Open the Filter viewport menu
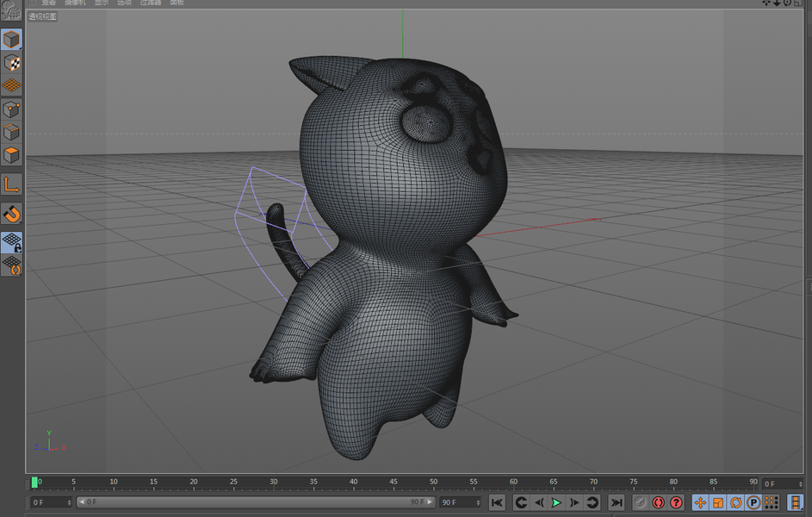Image resolution: width=812 pixels, height=517 pixels. coord(151,2)
